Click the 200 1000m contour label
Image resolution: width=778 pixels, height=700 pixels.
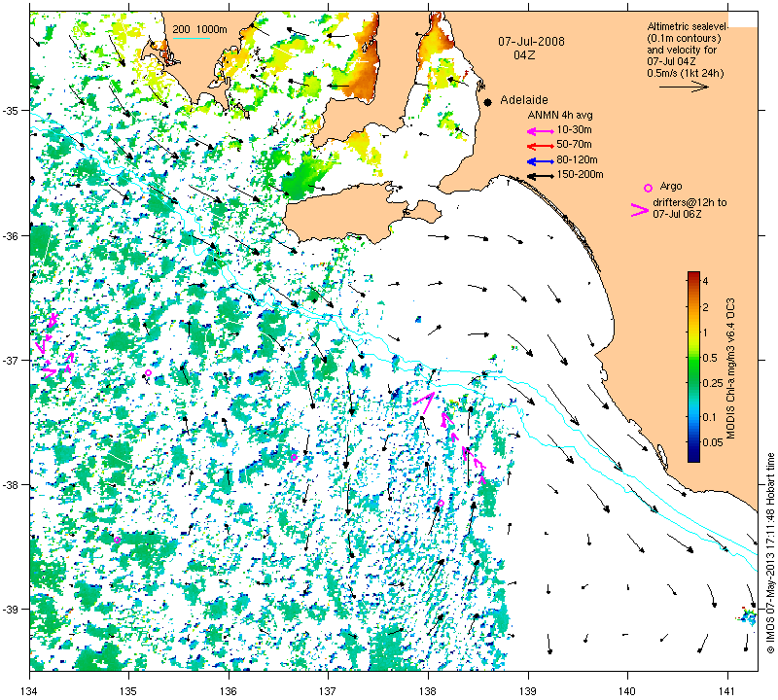(x=199, y=30)
